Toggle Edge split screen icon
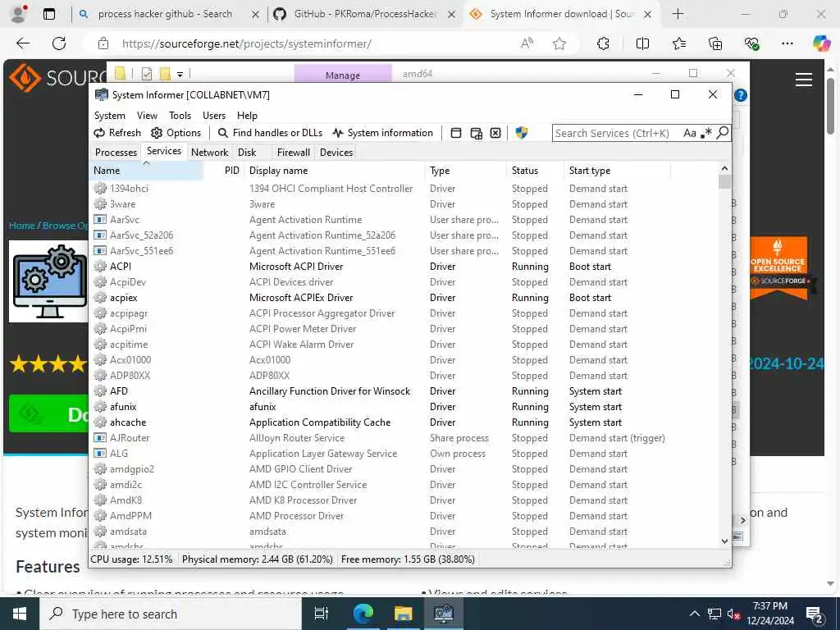This screenshot has width=840, height=630. click(642, 43)
